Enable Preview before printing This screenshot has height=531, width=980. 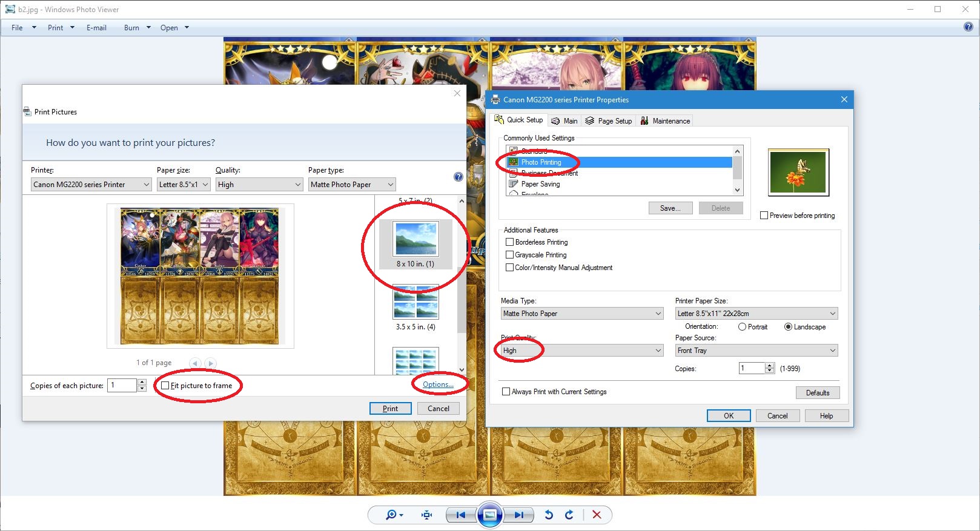[764, 216]
